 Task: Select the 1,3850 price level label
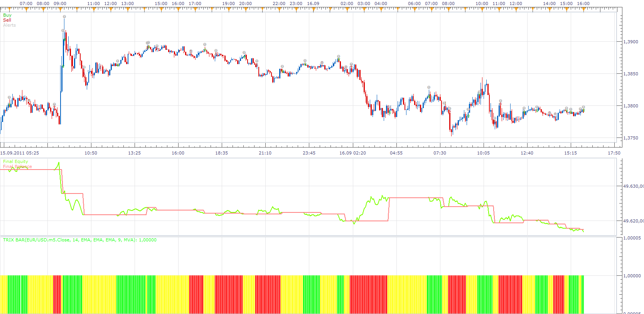pyautogui.click(x=631, y=74)
